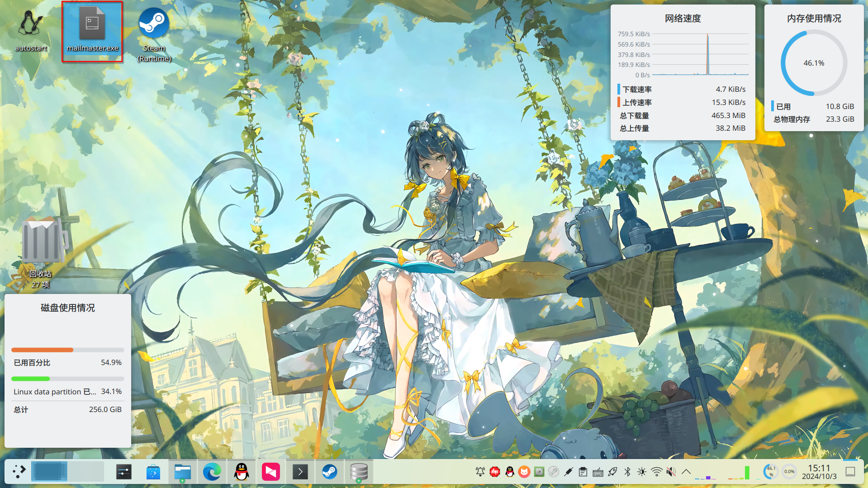
Task: Open the Discover software store
Action: (x=153, y=472)
